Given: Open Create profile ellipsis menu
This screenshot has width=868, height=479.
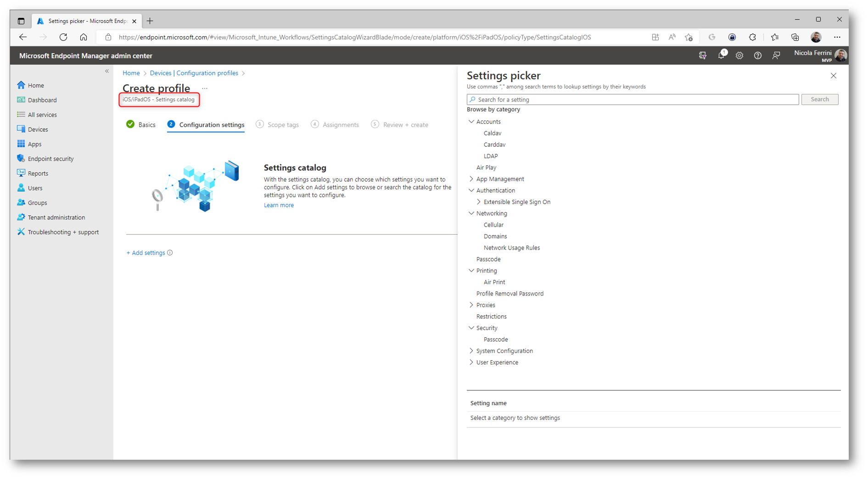Looking at the screenshot, I should click(205, 88).
